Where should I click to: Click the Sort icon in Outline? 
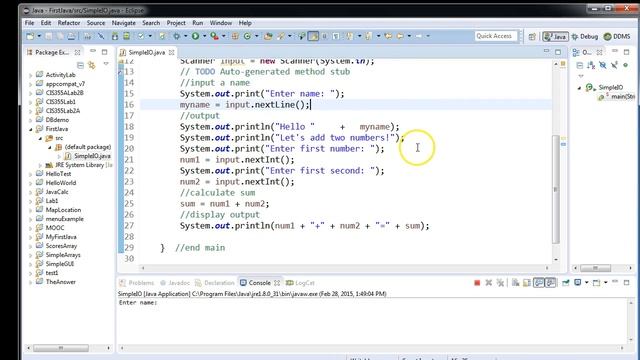[591, 65]
